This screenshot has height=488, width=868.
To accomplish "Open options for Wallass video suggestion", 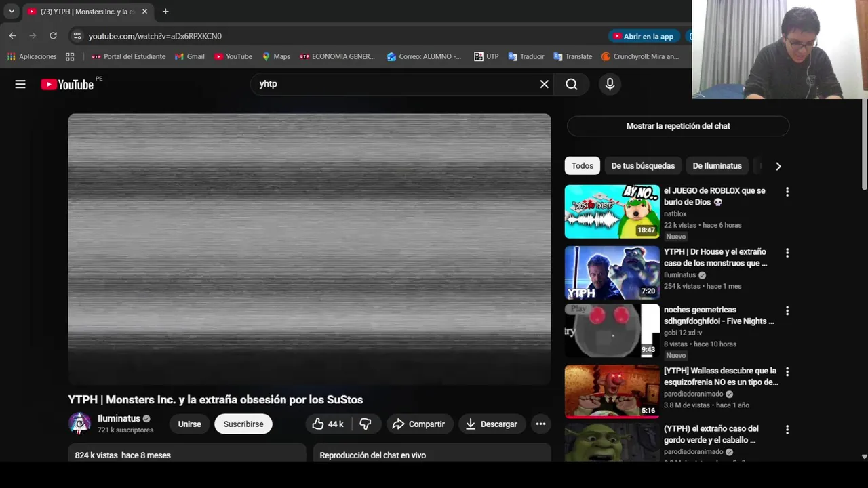I will 787,372.
